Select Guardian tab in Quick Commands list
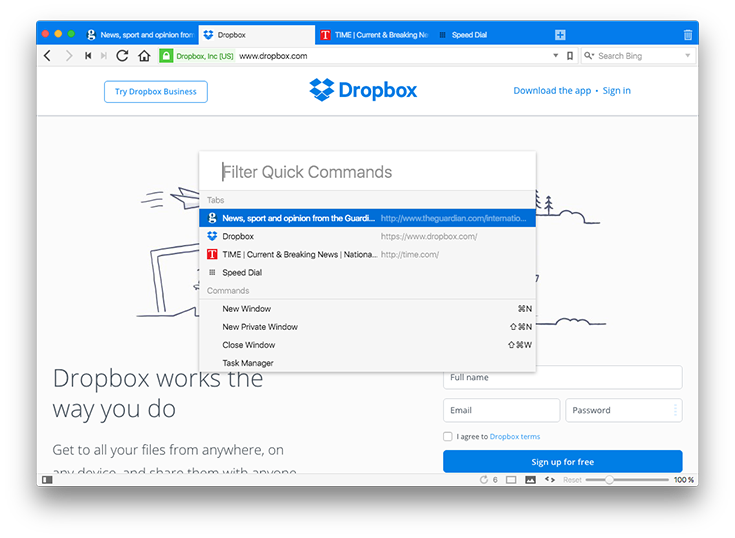This screenshot has height=538, width=735. 368,218
